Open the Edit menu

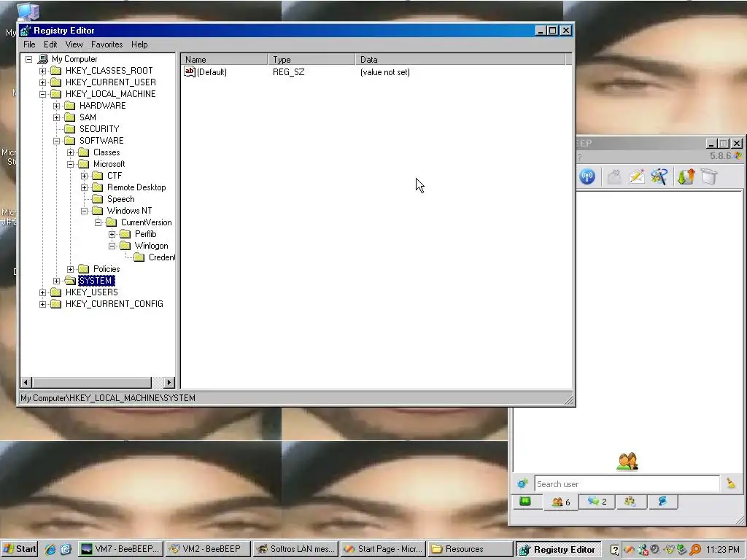pyautogui.click(x=50, y=44)
